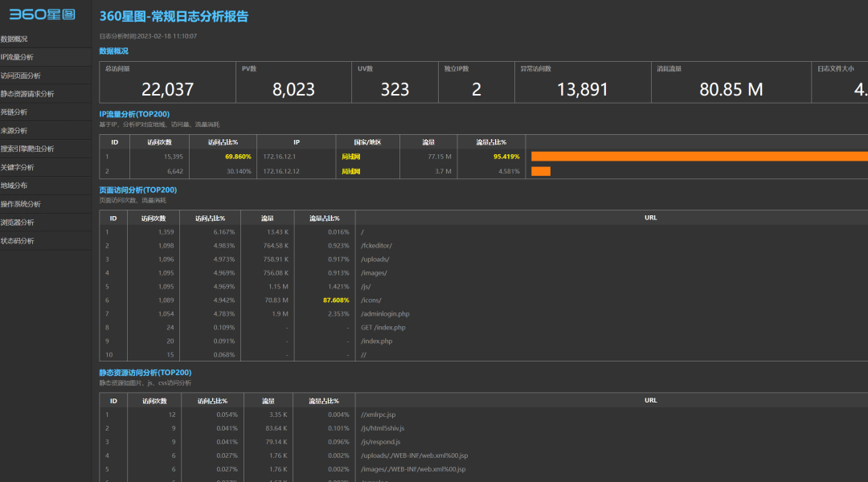Open 数据概况 in the sidebar
This screenshot has height=482, width=868.
(14, 39)
